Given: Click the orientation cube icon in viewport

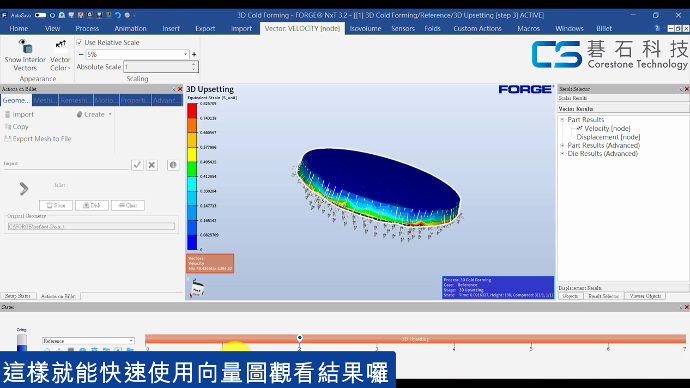Looking at the screenshot, I should [197, 289].
